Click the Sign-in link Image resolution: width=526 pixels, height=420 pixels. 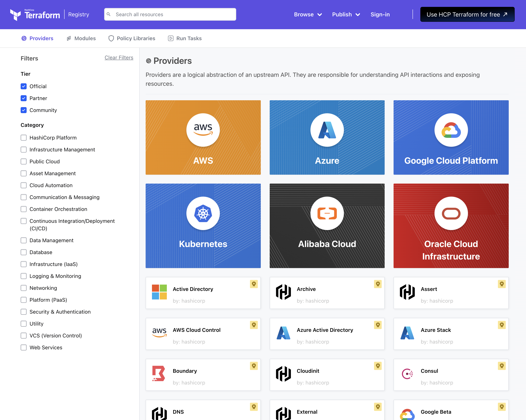(380, 14)
